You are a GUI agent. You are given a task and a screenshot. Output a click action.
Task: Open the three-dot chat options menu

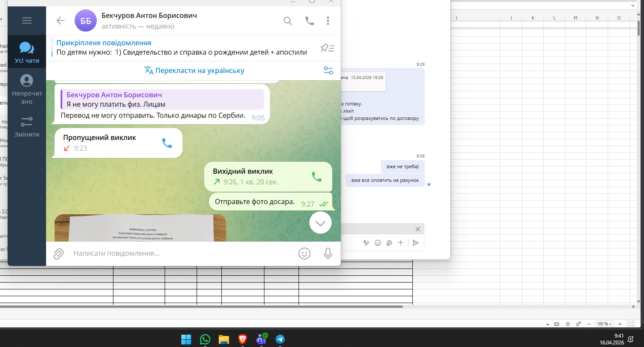pos(328,20)
